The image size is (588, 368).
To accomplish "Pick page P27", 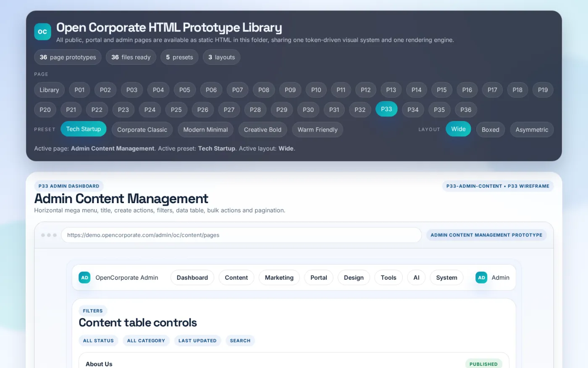I will 229,109.
